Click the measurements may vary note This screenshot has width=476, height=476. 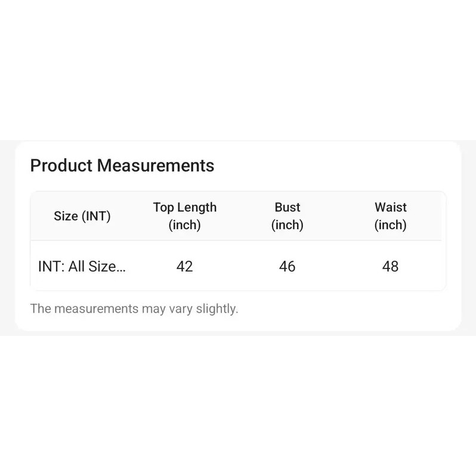pos(134,308)
